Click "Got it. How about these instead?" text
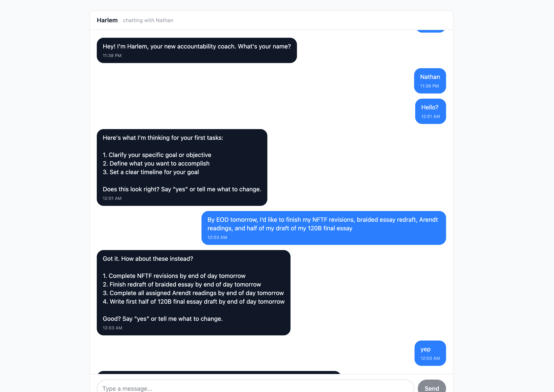 coord(148,259)
